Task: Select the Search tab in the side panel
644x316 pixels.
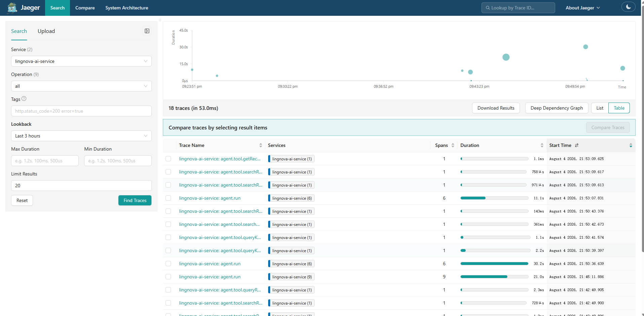Action: (x=19, y=31)
